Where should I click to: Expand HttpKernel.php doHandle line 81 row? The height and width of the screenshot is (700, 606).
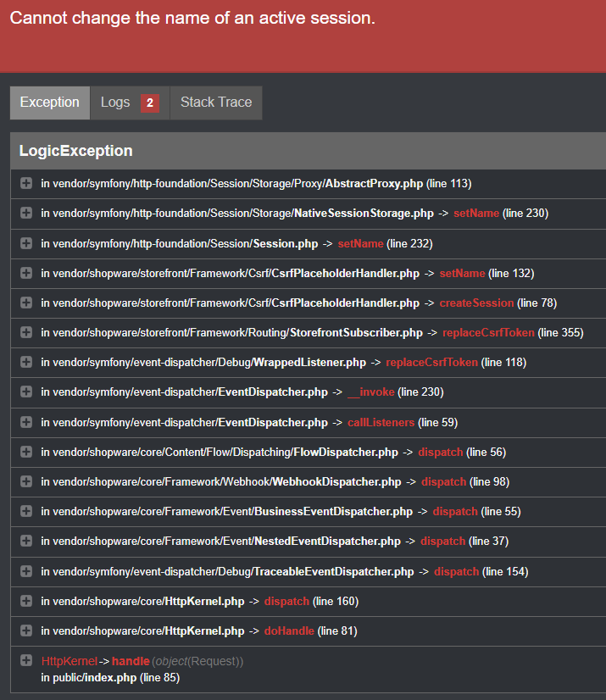(x=26, y=631)
